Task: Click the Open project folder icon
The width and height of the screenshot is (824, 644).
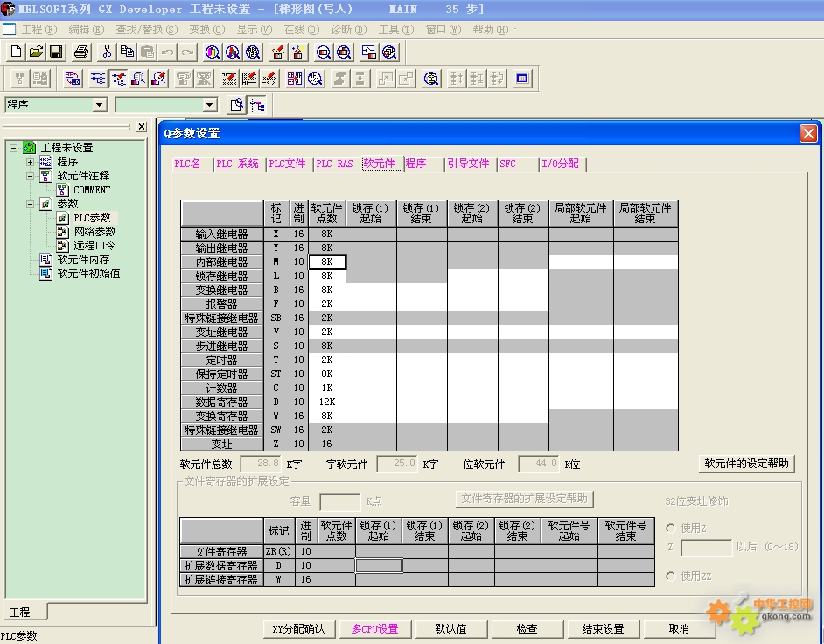Action: 36,52
